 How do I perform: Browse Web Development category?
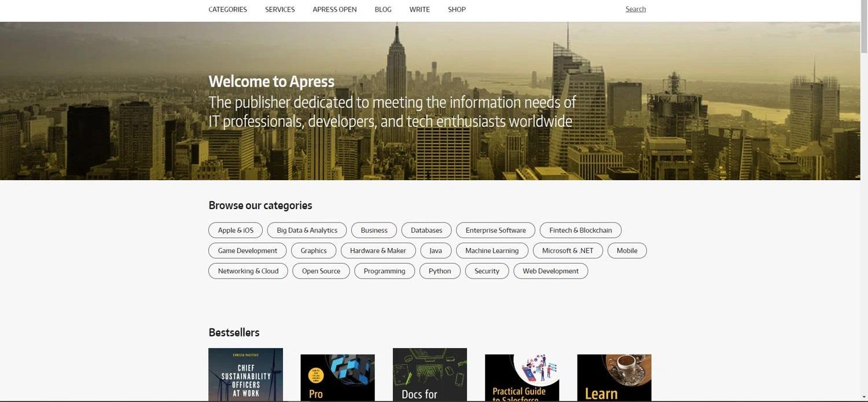[x=550, y=271]
